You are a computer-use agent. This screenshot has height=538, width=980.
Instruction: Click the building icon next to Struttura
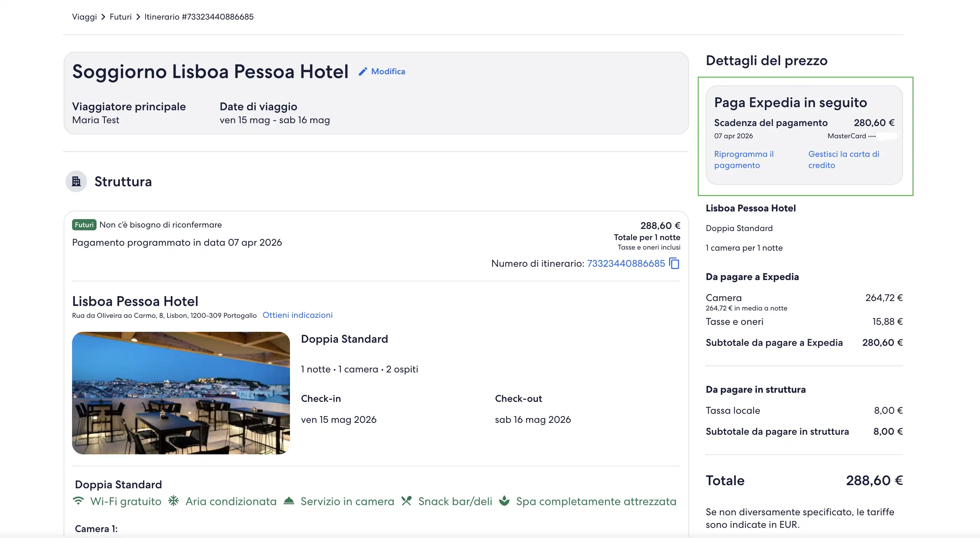tap(76, 182)
